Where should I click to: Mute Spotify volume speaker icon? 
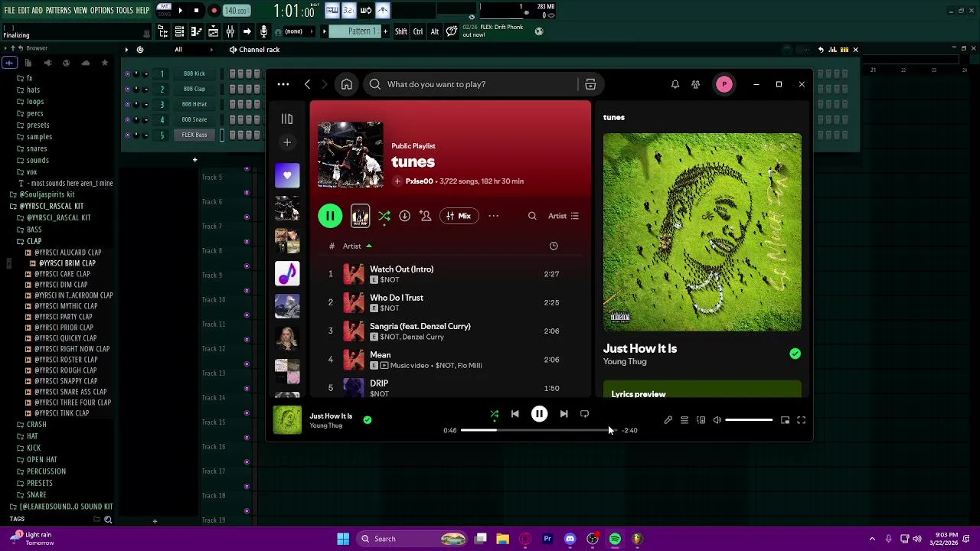717,420
